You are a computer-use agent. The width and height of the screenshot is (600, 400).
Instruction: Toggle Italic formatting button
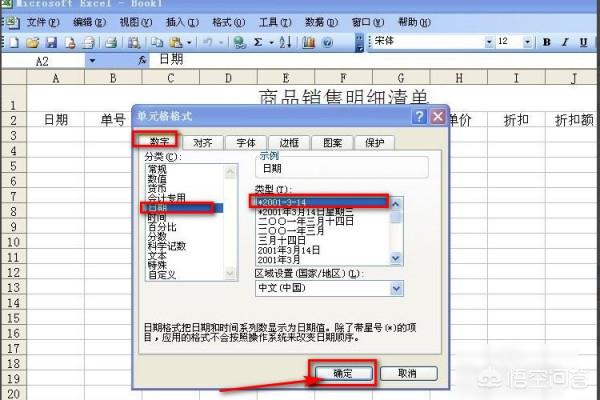[x=565, y=42]
